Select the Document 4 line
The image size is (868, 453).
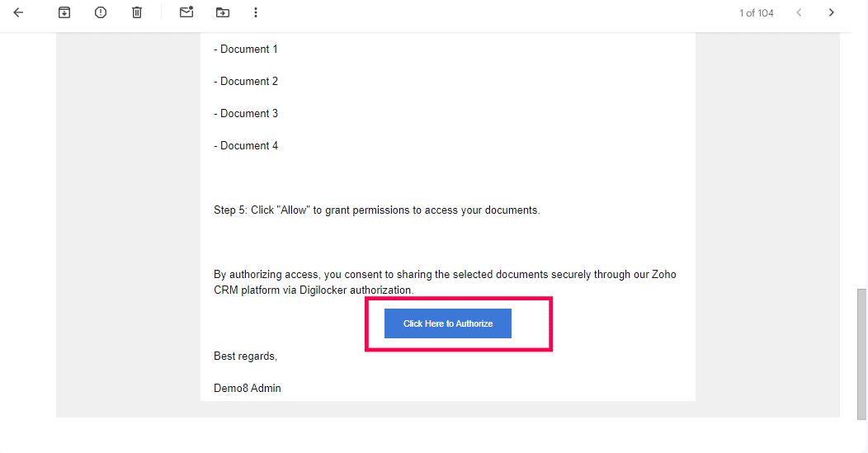pyautogui.click(x=246, y=146)
